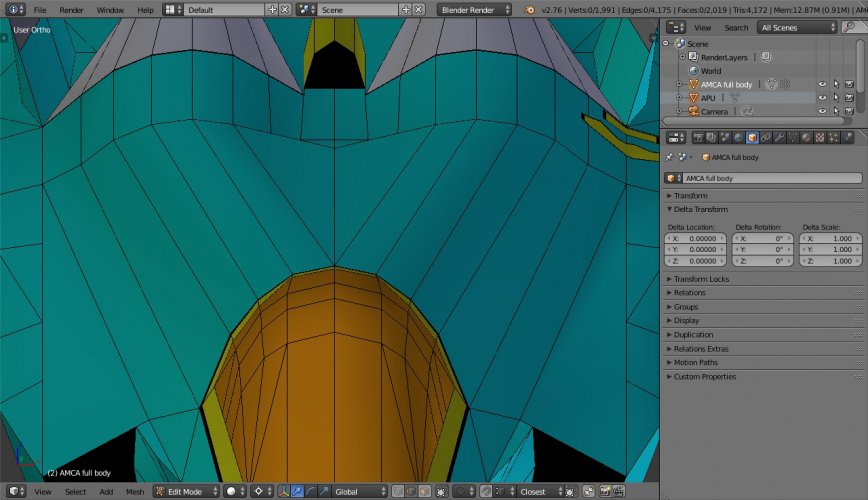Open viewport shading mode dropdown

coord(236,492)
